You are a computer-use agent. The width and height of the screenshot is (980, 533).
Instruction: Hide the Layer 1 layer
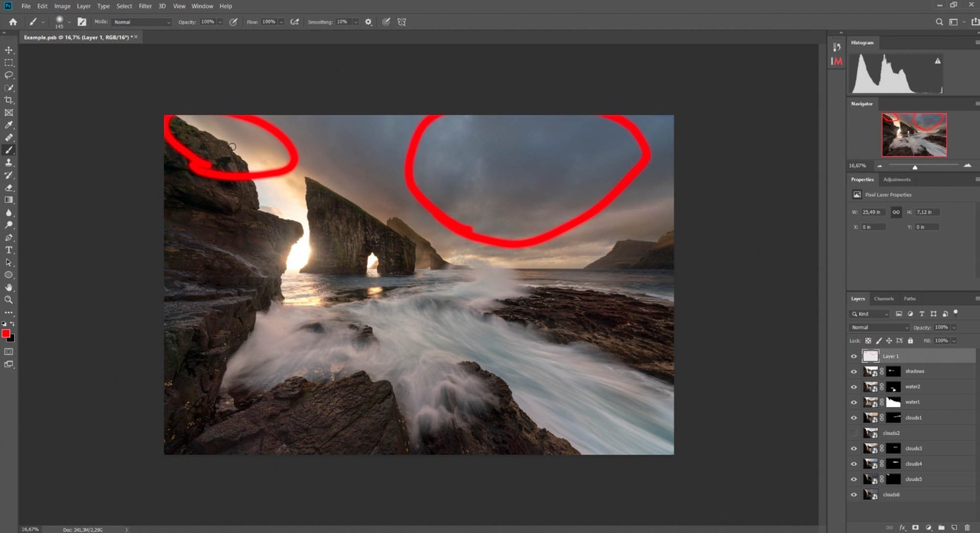pos(853,356)
